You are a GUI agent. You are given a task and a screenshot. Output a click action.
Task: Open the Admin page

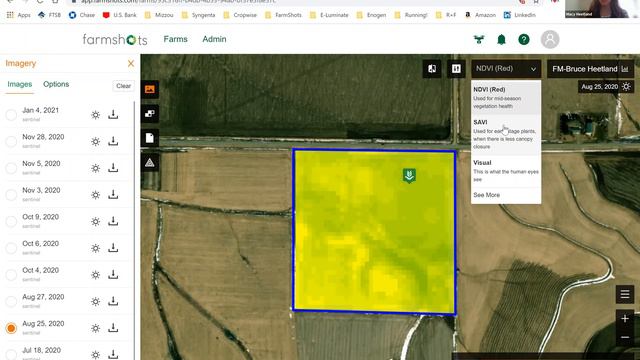pos(214,39)
